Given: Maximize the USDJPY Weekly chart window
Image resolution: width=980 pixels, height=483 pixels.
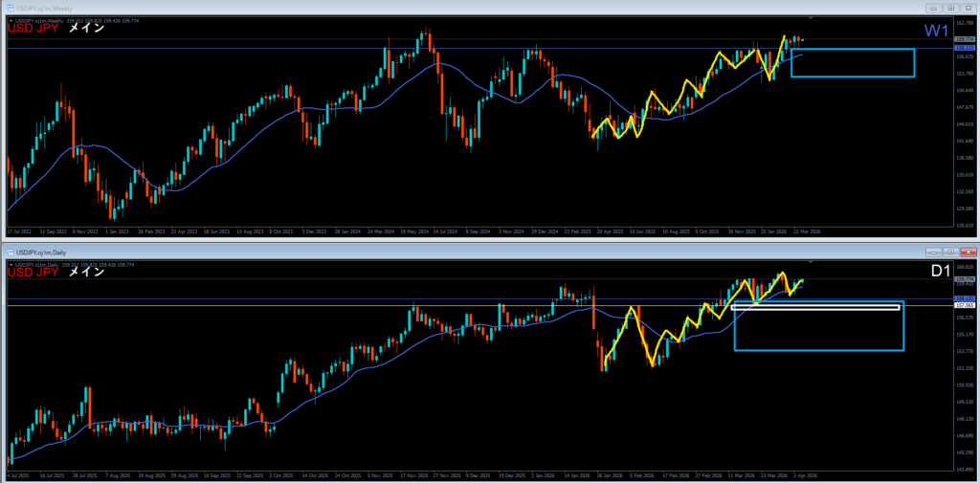Looking at the screenshot, I should tap(952, 8).
